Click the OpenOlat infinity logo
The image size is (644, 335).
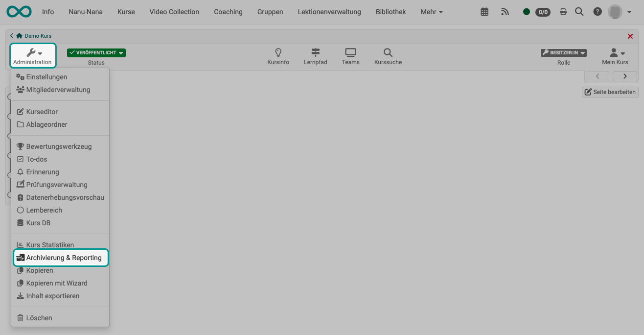[x=19, y=11]
